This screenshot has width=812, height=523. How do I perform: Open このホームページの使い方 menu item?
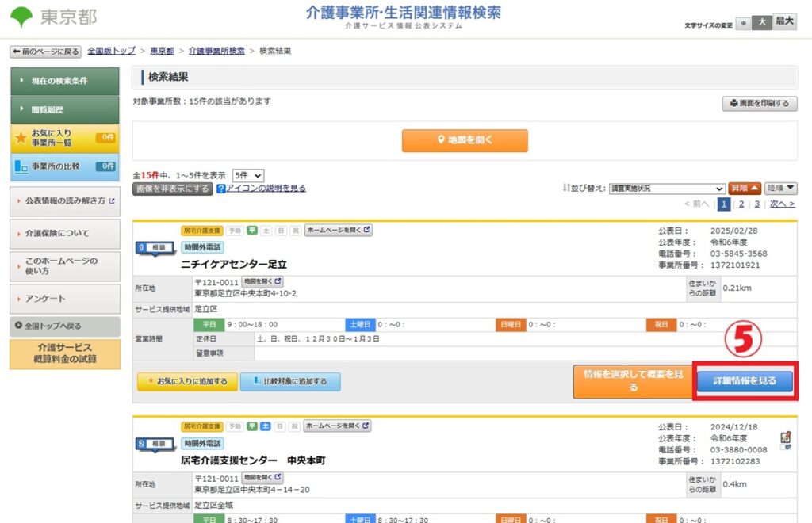click(x=65, y=266)
